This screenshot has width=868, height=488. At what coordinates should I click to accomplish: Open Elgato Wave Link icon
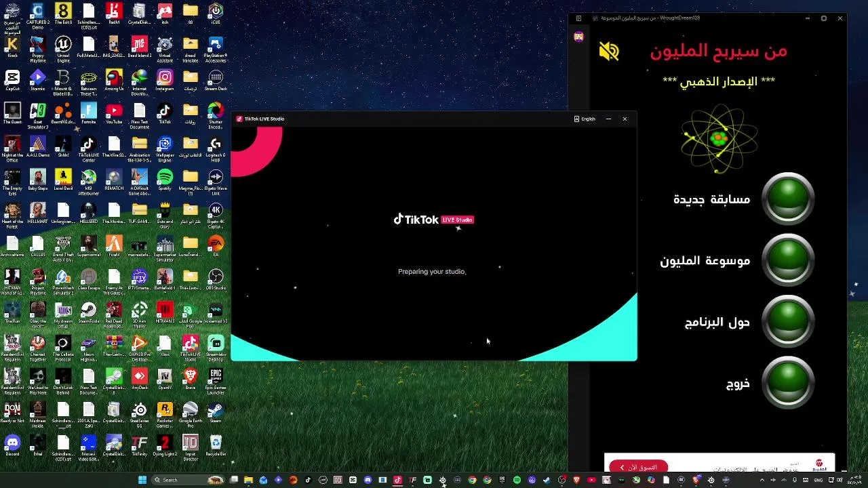(x=216, y=182)
